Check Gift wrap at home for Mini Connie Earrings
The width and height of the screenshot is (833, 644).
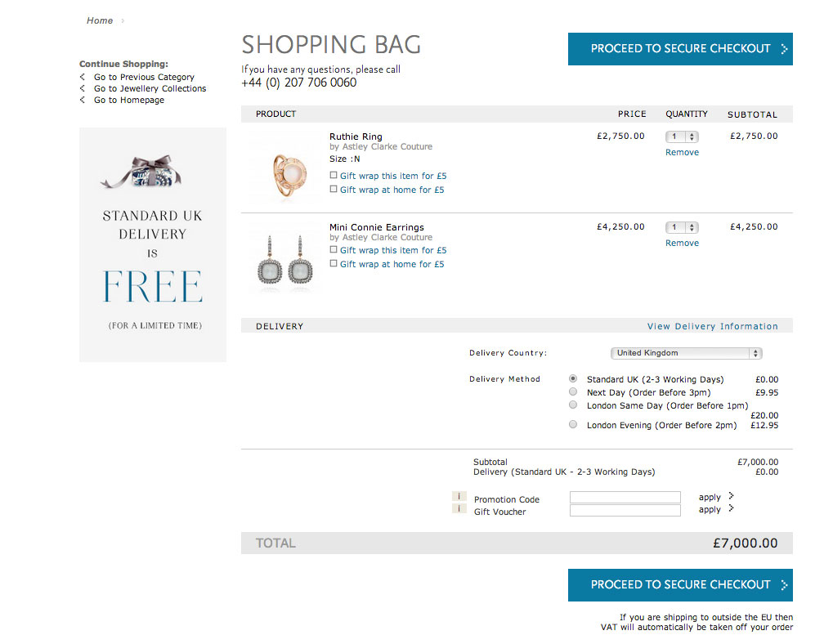[333, 263]
